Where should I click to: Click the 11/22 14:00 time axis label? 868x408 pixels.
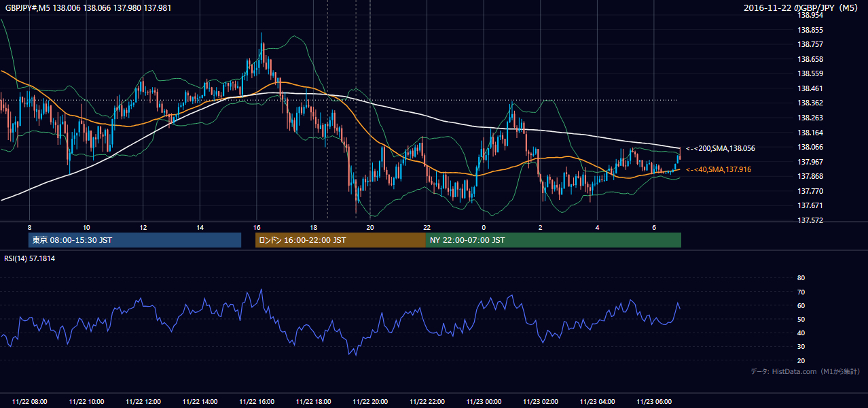coord(200,402)
